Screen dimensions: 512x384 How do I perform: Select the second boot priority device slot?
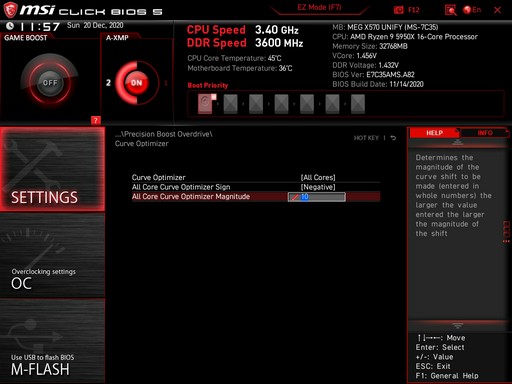pos(230,104)
